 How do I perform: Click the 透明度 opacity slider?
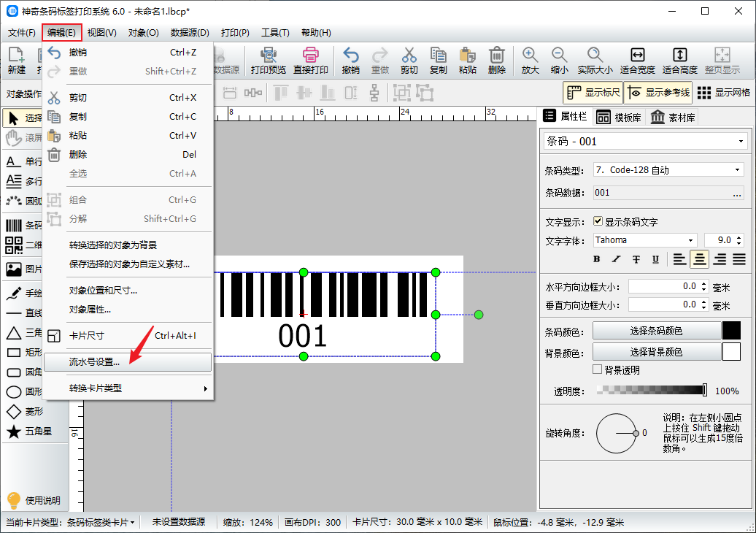pos(652,390)
